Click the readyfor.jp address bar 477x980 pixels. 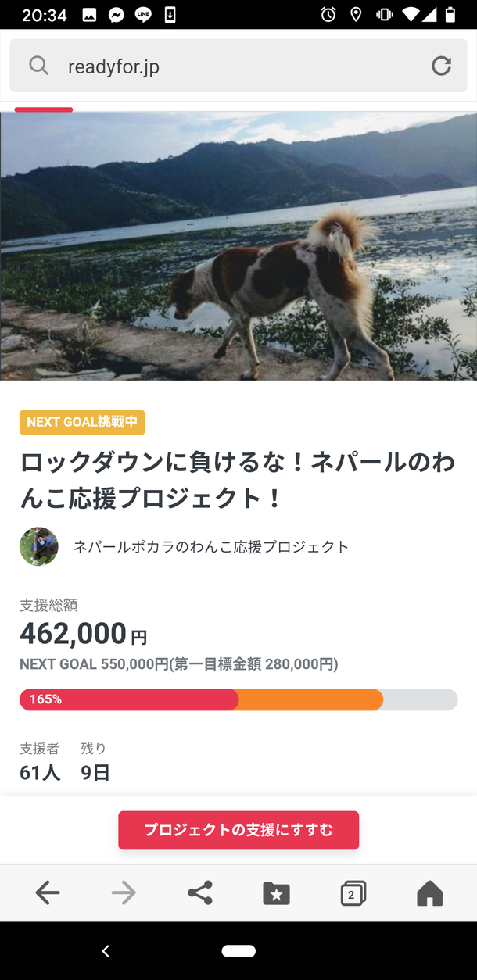click(235, 66)
